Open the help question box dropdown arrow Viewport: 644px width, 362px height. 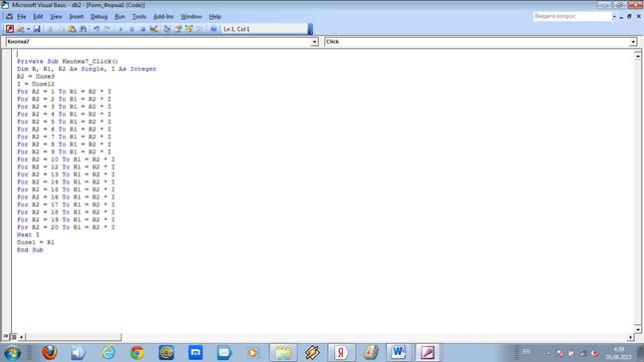tap(614, 16)
